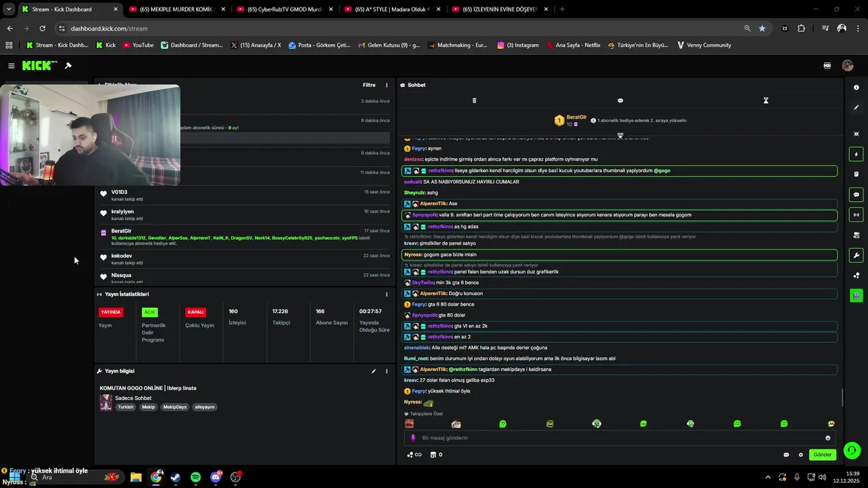The image size is (868, 488).
Task: Edit stream info with the pencil icon
Action: [373, 371]
